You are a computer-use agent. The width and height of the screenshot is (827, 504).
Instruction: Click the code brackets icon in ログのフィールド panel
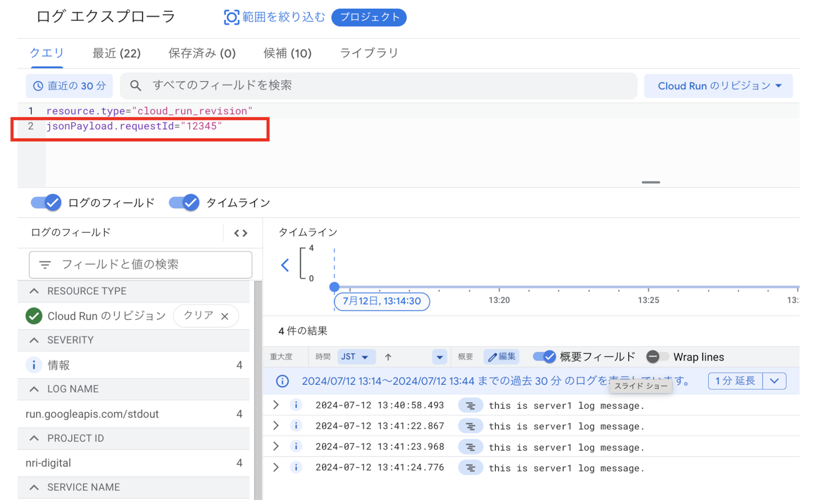click(x=240, y=233)
